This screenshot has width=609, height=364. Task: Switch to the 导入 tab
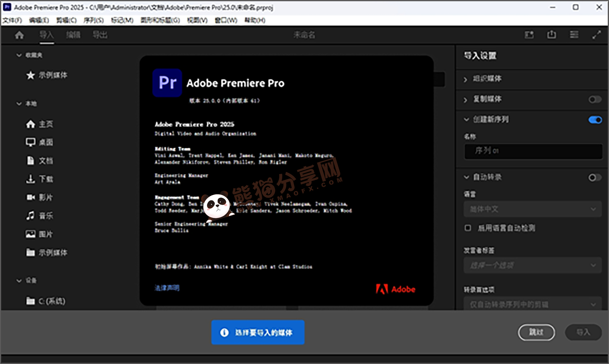47,35
